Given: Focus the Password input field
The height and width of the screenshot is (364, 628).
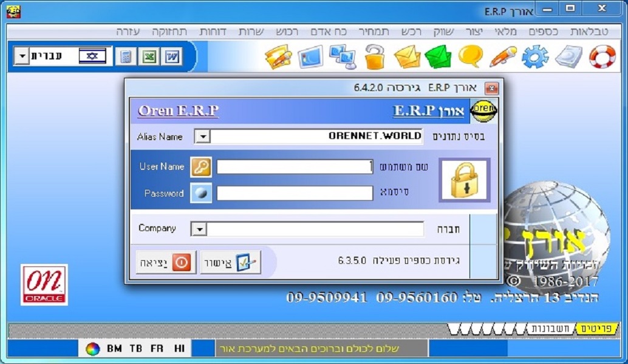Looking at the screenshot, I should (295, 193).
